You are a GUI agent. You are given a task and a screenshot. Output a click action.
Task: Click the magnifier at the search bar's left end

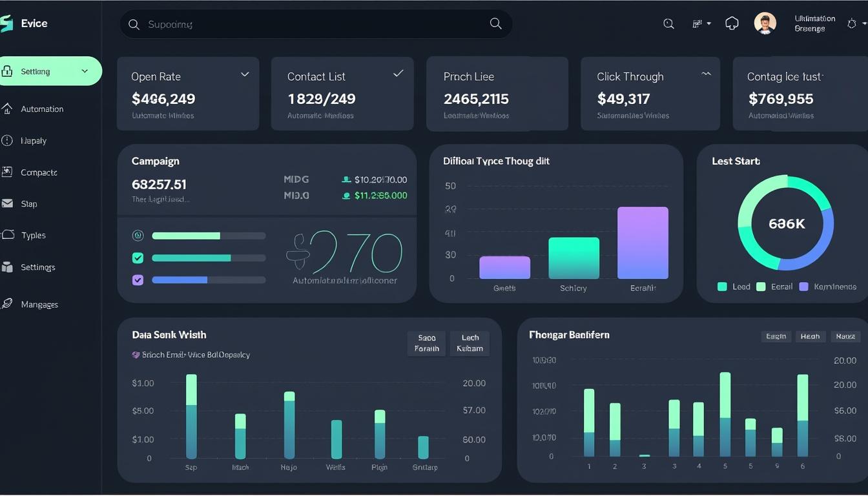click(x=134, y=25)
